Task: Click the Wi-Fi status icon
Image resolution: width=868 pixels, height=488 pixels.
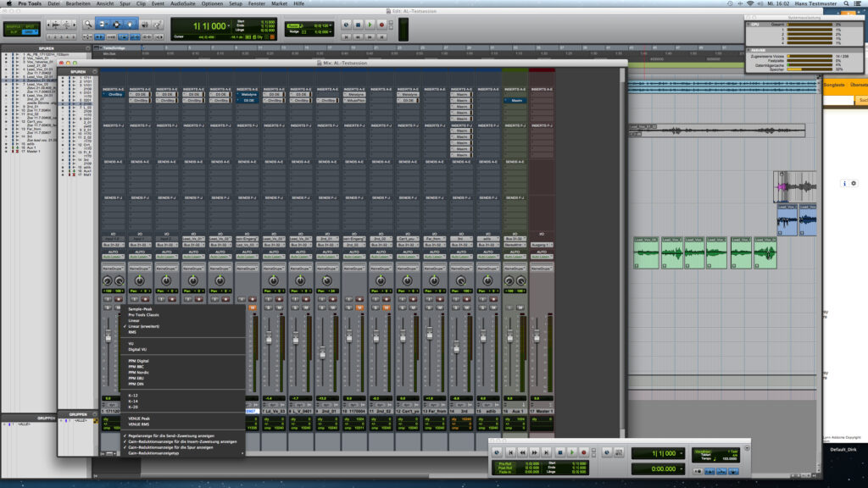Action: 750,3
